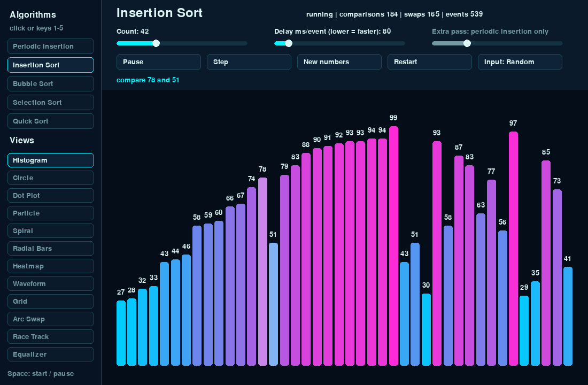Click the 'Views' section heading
This screenshot has width=588, height=385.
click(x=22, y=140)
